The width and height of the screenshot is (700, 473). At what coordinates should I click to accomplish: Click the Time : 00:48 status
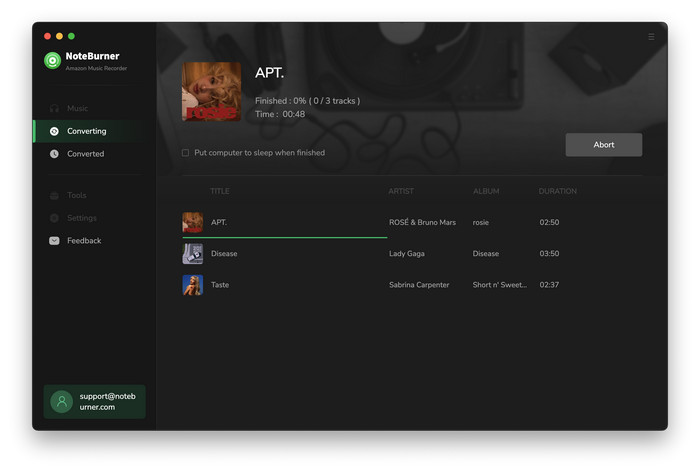coord(280,114)
